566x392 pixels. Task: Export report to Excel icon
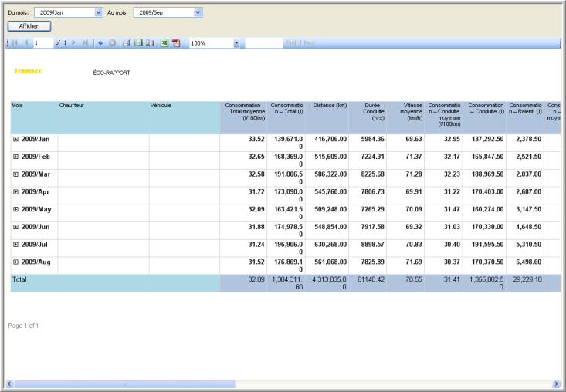click(164, 43)
